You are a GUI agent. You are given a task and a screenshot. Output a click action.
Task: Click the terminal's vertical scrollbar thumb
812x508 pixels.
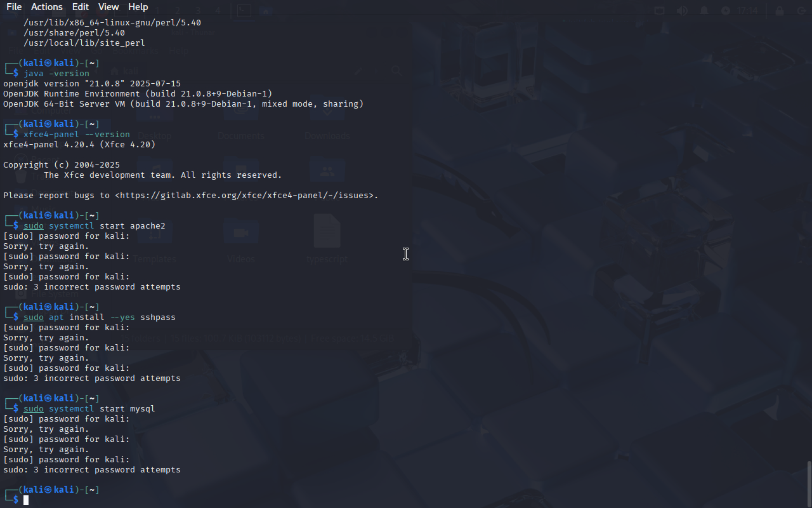809,483
